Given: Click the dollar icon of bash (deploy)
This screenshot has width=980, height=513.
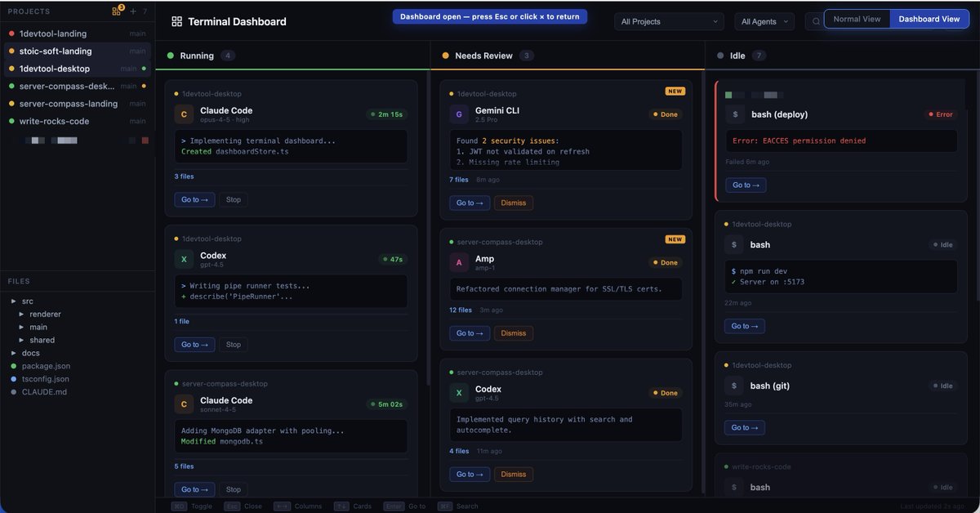Looking at the screenshot, I should pyautogui.click(x=735, y=114).
